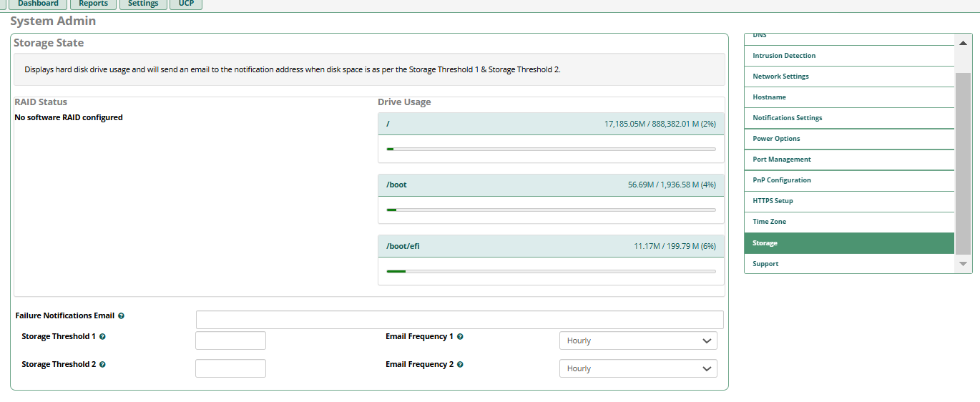
Task: Click sidebar scrollbar up arrow
Action: (x=963, y=43)
